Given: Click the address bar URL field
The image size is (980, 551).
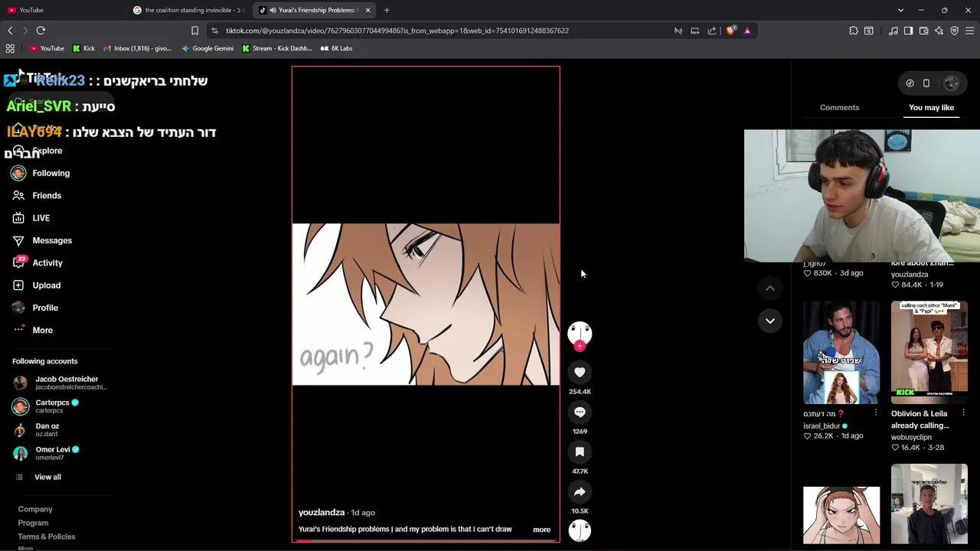Looking at the screenshot, I should (x=440, y=31).
